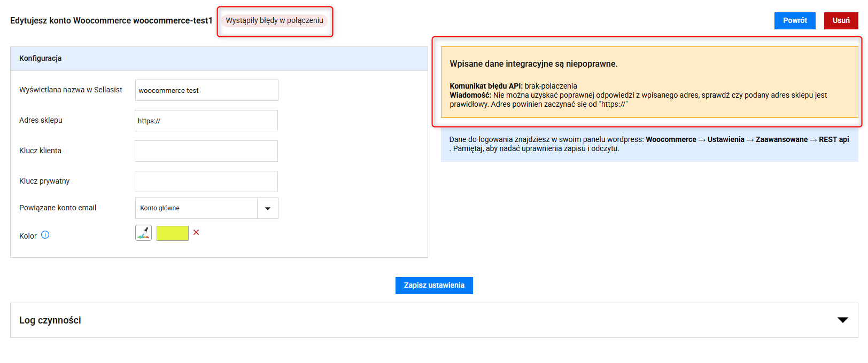This screenshot has width=868, height=363.
Task: Click the Konfiguracja panel header
Action: click(x=219, y=59)
